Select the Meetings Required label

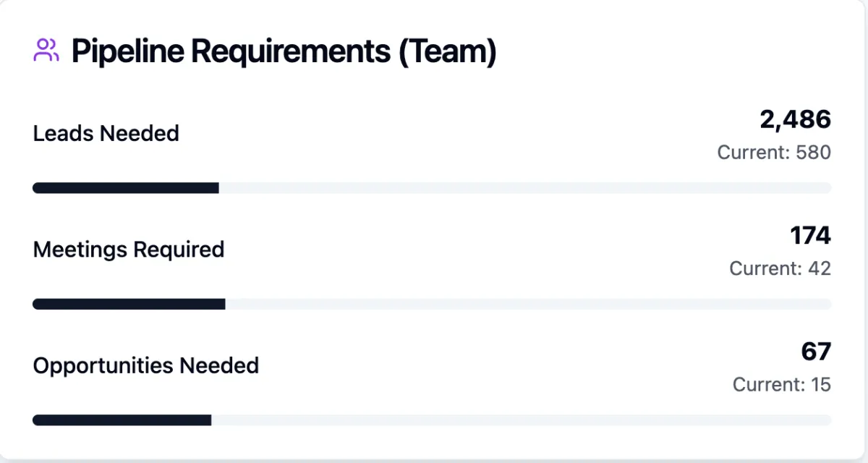coord(129,250)
